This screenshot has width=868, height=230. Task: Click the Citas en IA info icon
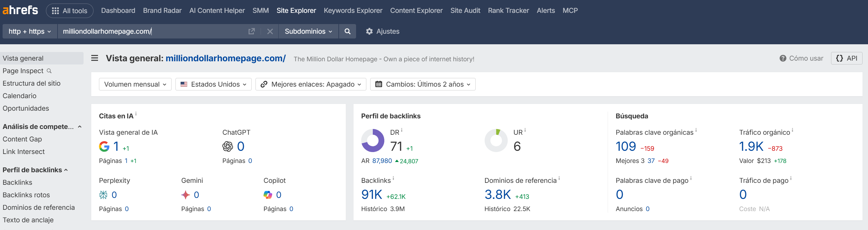[136, 114]
